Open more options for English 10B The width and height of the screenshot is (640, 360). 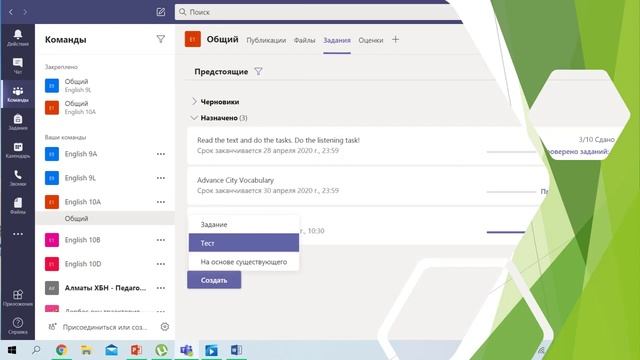(x=161, y=240)
